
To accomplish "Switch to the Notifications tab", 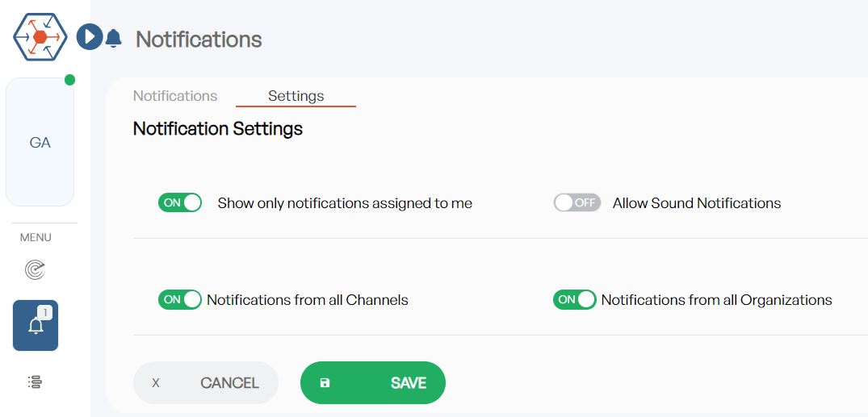I will pos(175,96).
